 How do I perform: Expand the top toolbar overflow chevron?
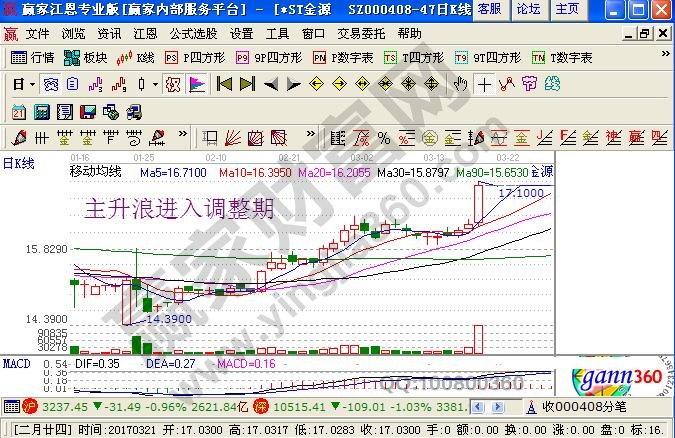pyautogui.click(x=666, y=54)
